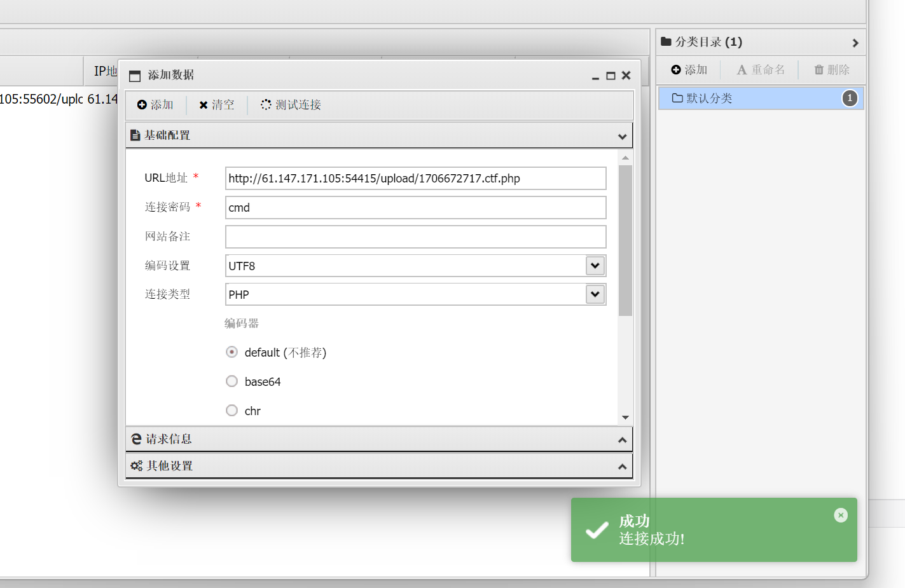Click the 请求信息 section globe icon
This screenshot has height=588, width=905.
tap(136, 439)
